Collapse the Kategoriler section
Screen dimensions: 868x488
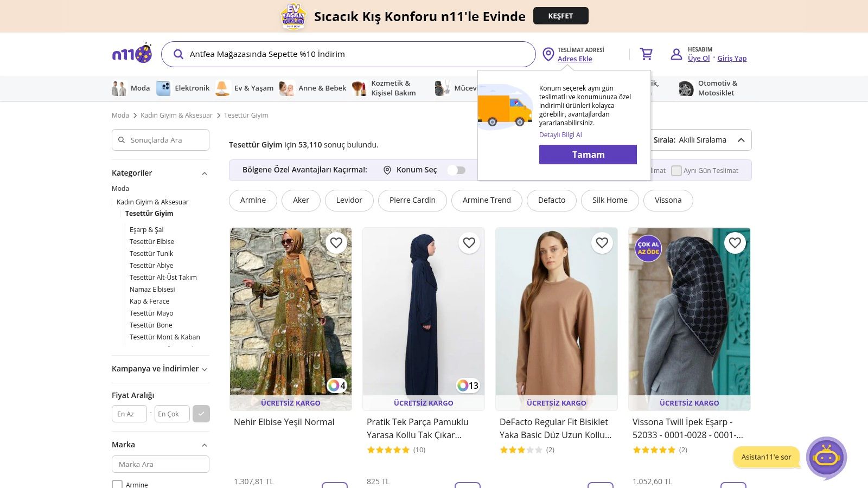[x=205, y=174]
